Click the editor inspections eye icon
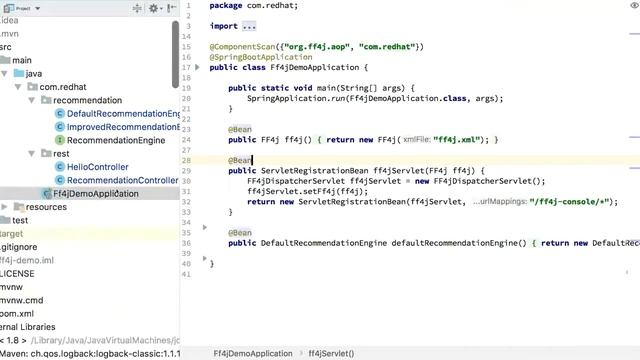 (x=635, y=5)
